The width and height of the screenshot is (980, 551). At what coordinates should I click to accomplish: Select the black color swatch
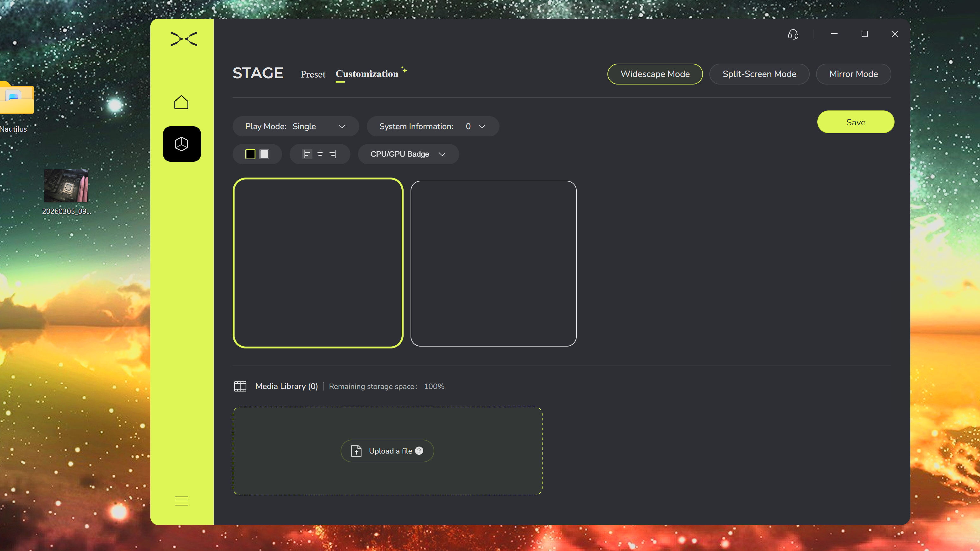pyautogui.click(x=250, y=154)
